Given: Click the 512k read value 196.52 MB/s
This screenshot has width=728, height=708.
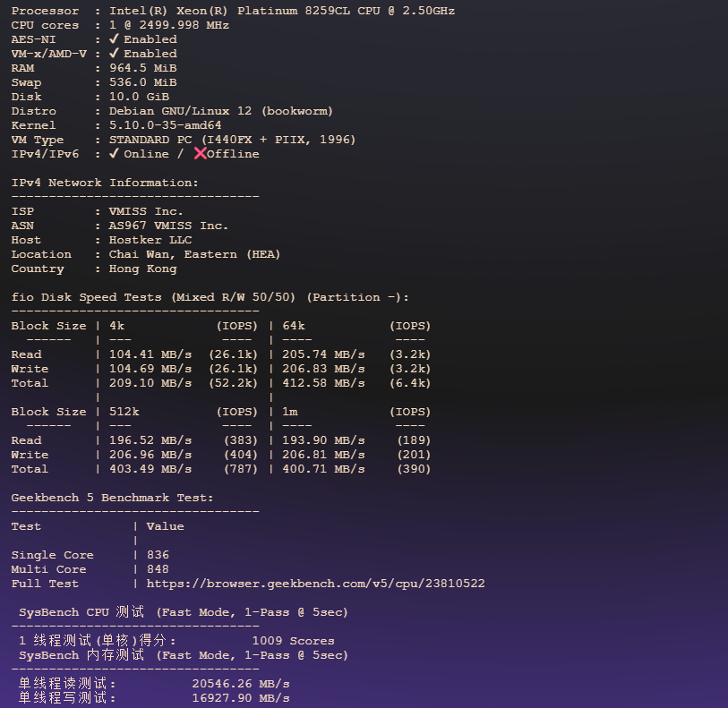Looking at the screenshot, I should 150,440.
